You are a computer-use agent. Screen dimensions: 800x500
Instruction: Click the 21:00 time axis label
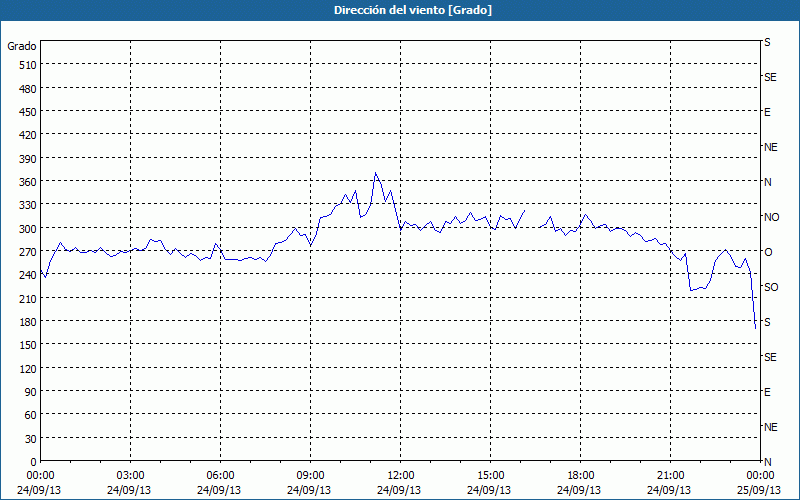pos(670,476)
